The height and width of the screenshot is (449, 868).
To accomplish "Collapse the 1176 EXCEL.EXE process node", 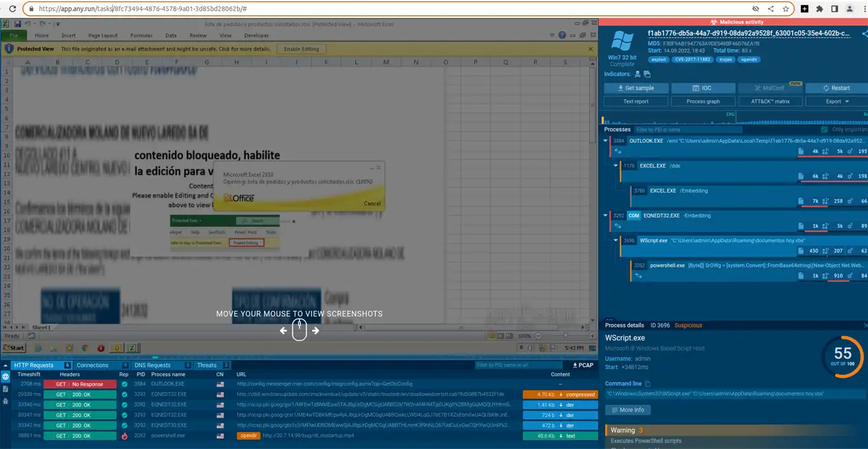I will [x=616, y=166].
